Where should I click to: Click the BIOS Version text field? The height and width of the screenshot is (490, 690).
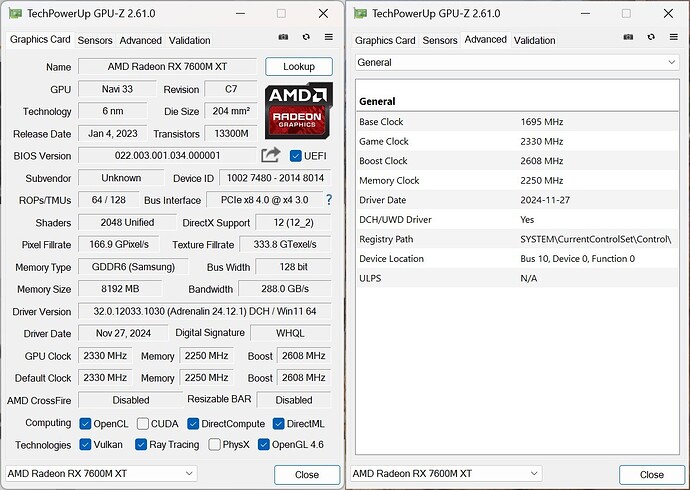click(x=165, y=155)
